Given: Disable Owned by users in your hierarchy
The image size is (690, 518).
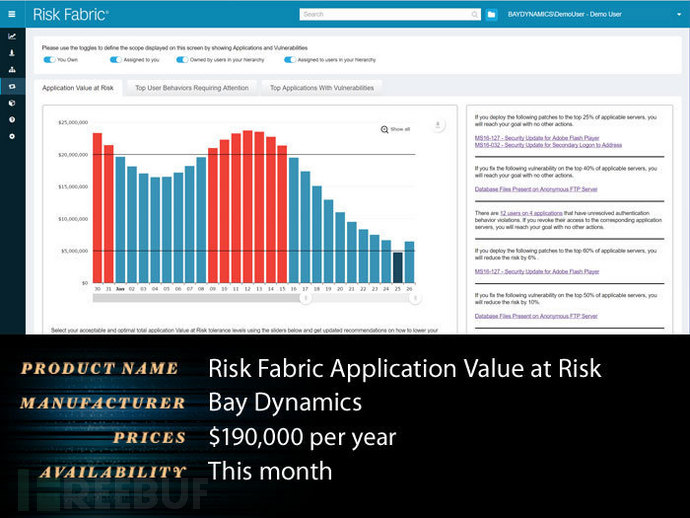Looking at the screenshot, I should point(182,60).
